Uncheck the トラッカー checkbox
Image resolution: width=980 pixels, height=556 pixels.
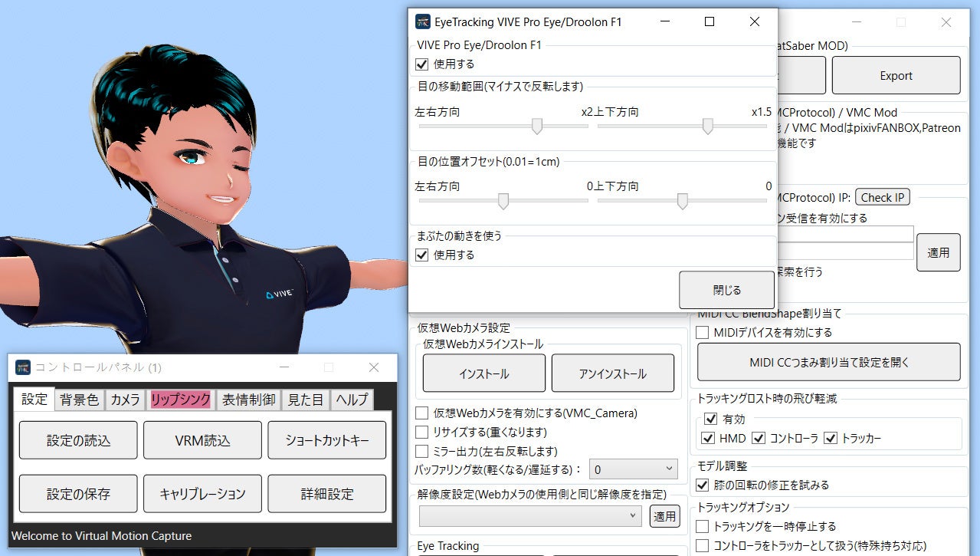[x=831, y=439]
